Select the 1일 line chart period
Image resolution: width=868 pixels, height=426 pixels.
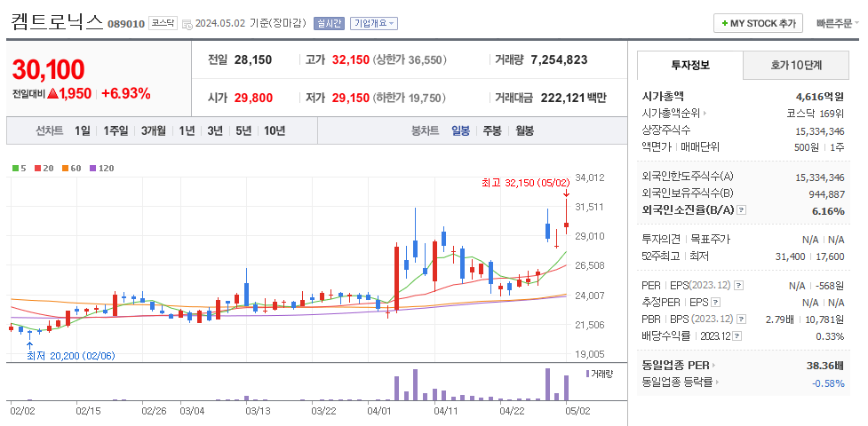pyautogui.click(x=82, y=131)
